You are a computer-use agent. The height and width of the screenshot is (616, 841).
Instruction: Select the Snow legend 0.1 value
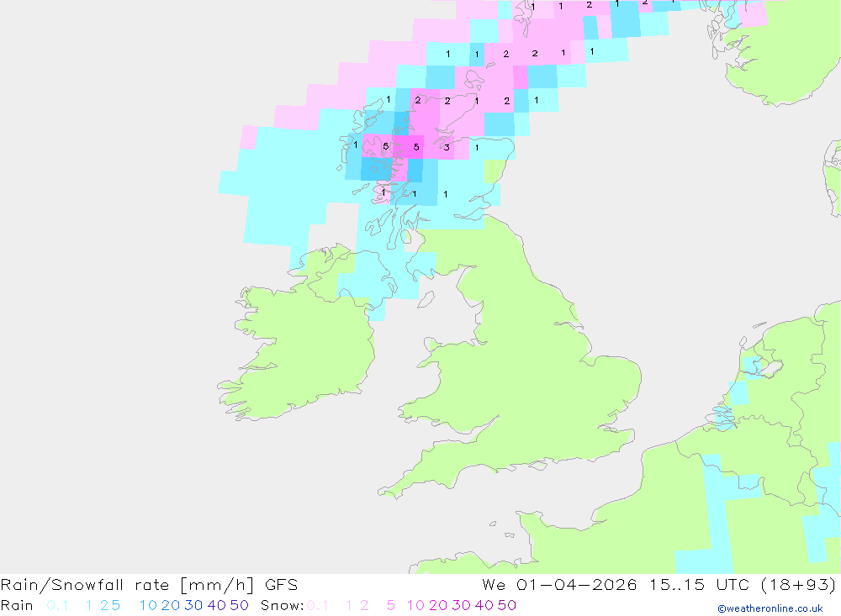click(318, 605)
